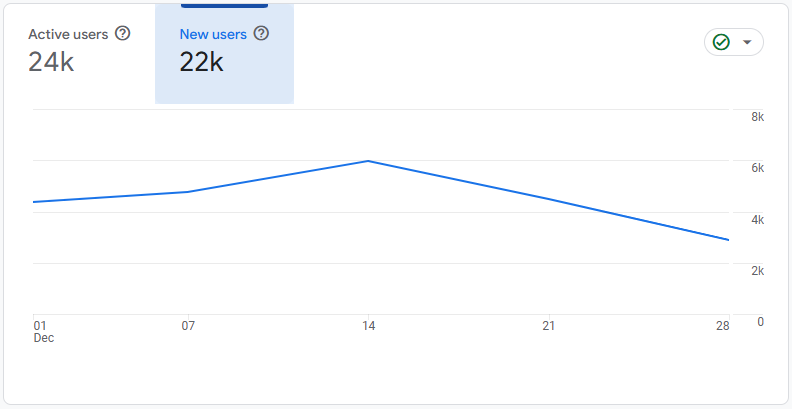
Task: Select the New users metric tab
Action: (x=224, y=53)
